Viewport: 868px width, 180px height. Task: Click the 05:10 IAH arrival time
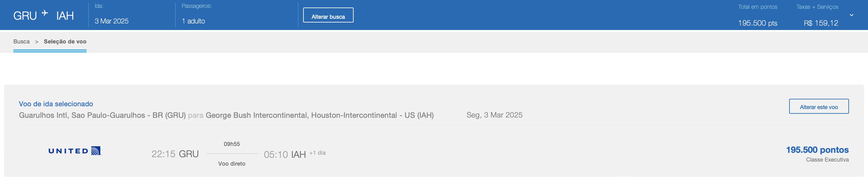(x=285, y=154)
